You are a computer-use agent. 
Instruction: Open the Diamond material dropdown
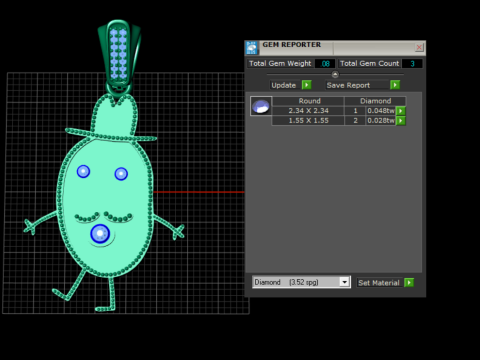click(x=345, y=282)
